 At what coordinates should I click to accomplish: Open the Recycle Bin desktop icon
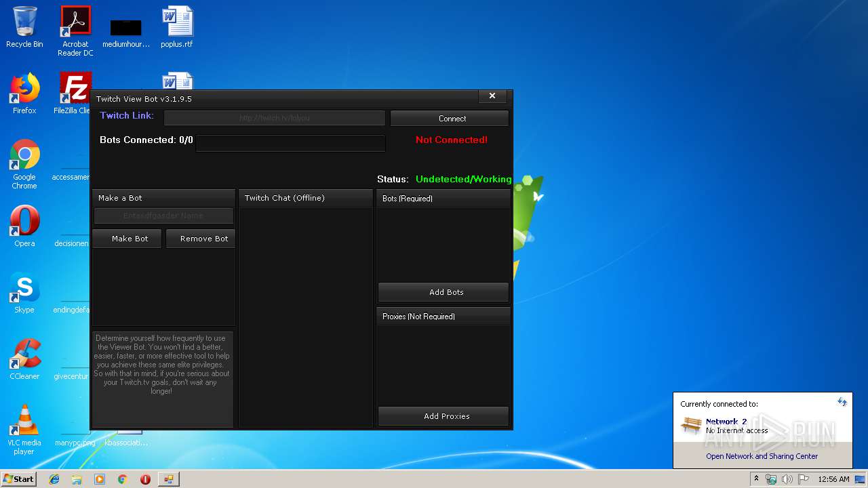24,27
